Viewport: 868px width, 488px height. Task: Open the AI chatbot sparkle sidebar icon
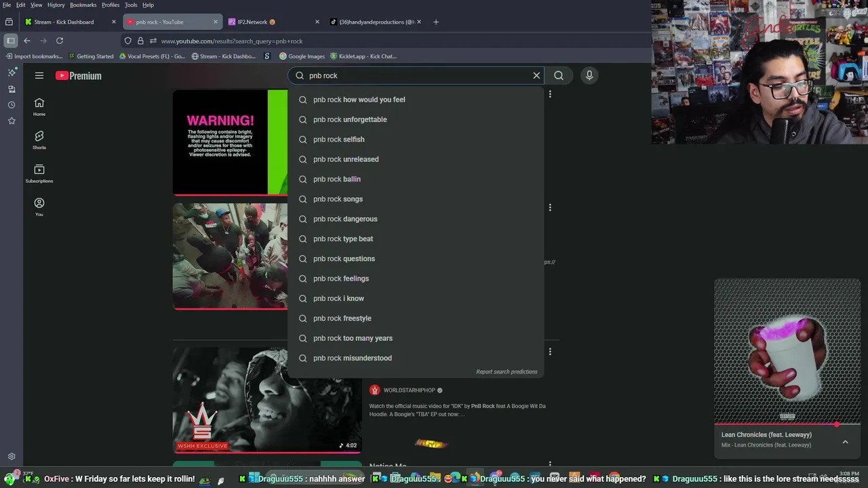pyautogui.click(x=12, y=72)
